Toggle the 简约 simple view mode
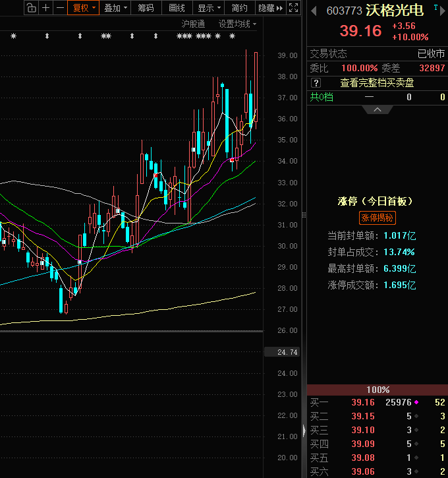Image resolution: width=448 pixels, height=478 pixels. click(x=240, y=8)
